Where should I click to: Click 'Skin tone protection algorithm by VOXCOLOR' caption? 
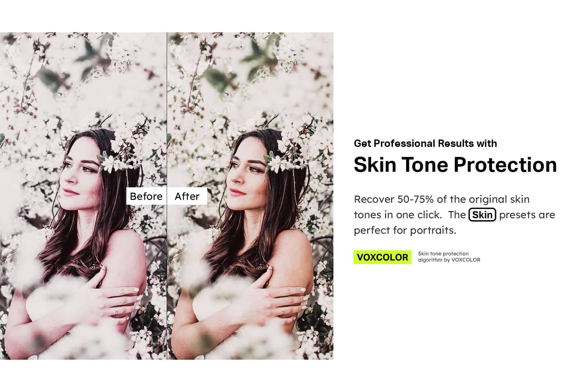(449, 257)
